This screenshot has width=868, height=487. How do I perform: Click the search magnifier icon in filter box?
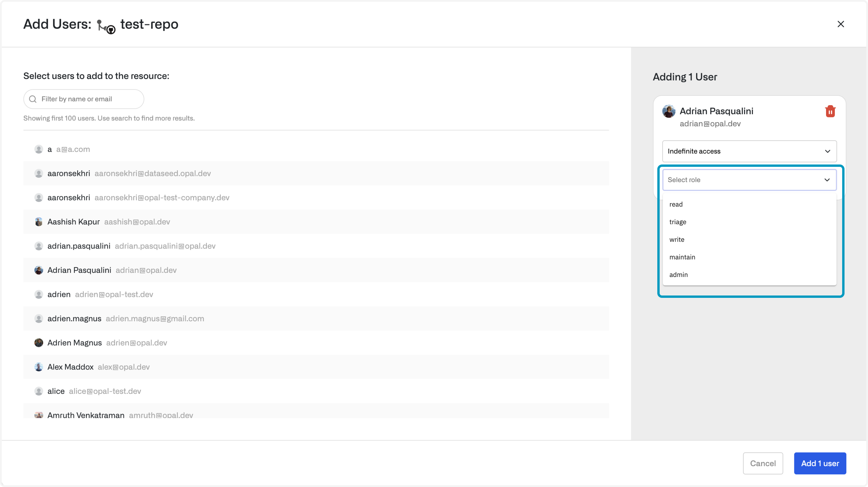point(33,99)
